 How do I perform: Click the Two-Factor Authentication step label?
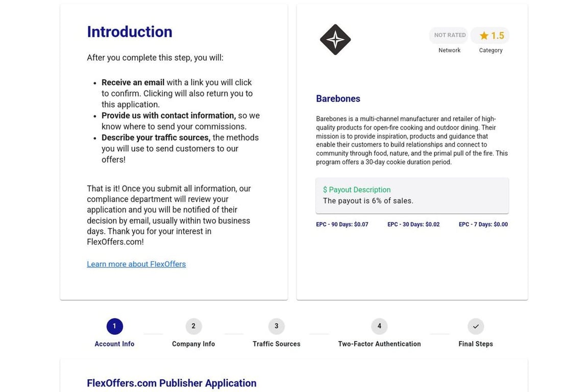coord(379,344)
